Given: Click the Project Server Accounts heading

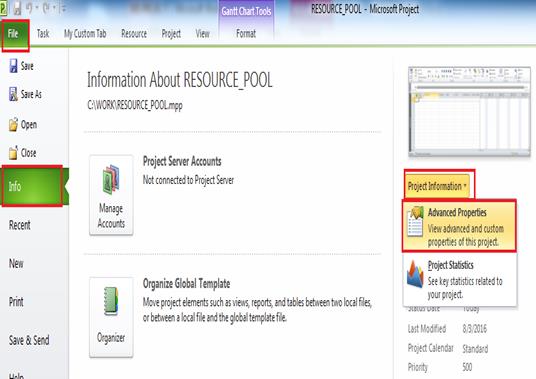Looking at the screenshot, I should [x=182, y=161].
